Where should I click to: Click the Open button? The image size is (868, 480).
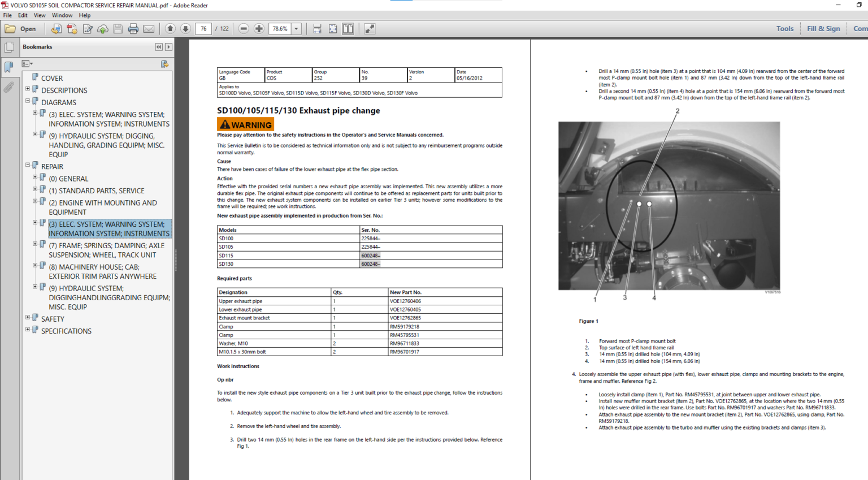pyautogui.click(x=23, y=28)
